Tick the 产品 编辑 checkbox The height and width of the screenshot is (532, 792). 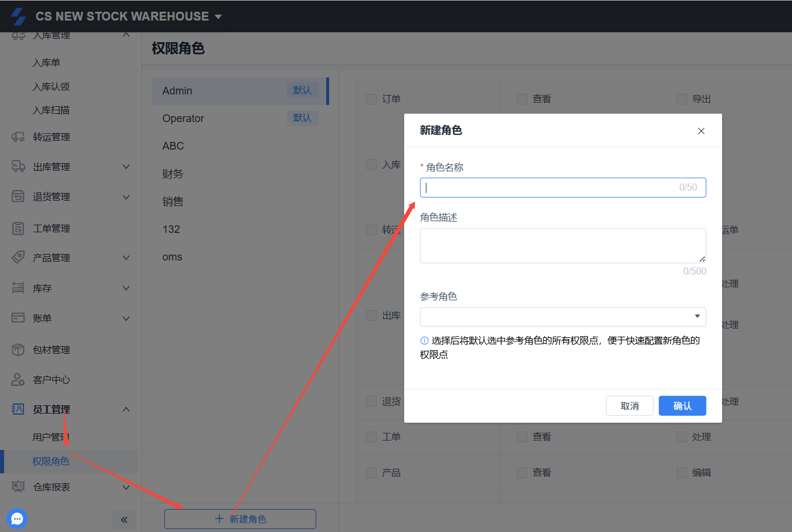pos(682,473)
